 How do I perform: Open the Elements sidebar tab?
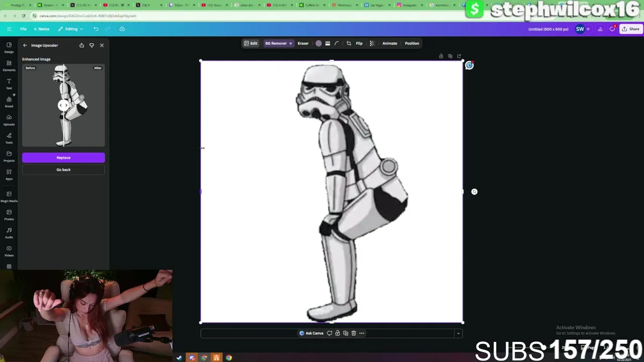(x=9, y=66)
